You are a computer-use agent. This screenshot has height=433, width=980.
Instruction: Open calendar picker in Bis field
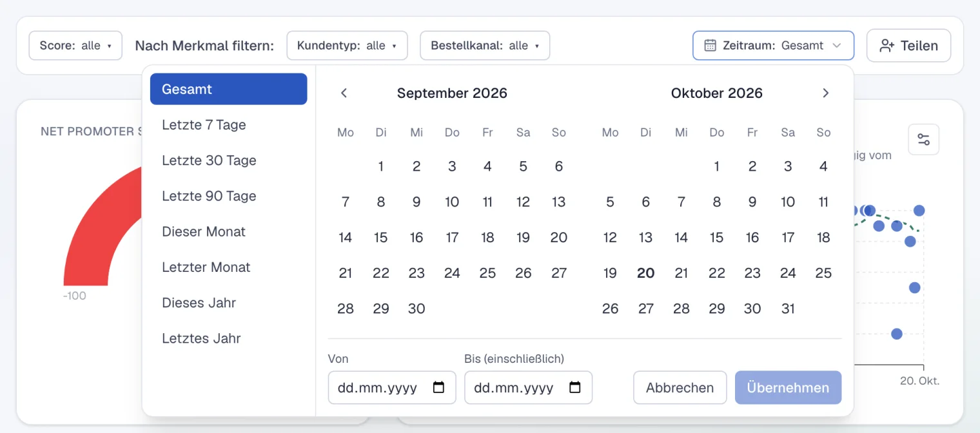click(575, 388)
